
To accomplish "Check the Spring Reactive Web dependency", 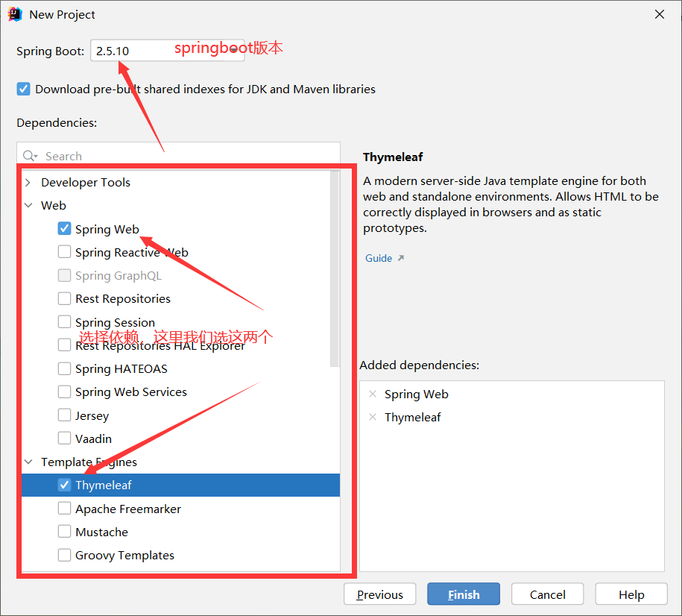I will coord(64,251).
